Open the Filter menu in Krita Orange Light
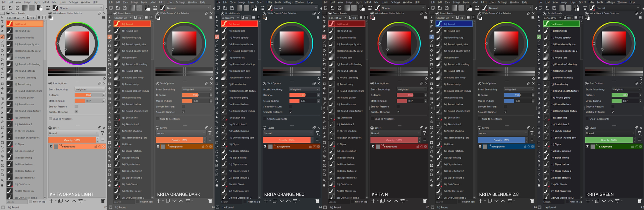Screen dimensions: 644x210 coord(54,2)
